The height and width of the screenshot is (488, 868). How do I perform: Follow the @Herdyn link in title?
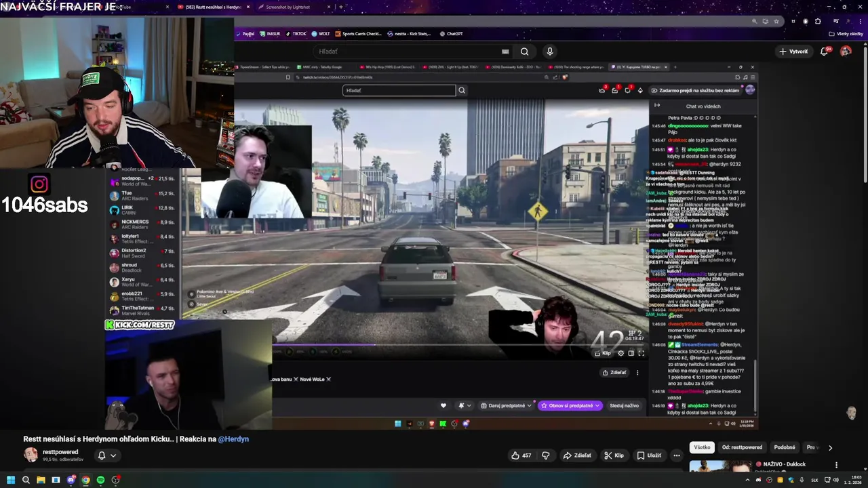[x=233, y=439]
